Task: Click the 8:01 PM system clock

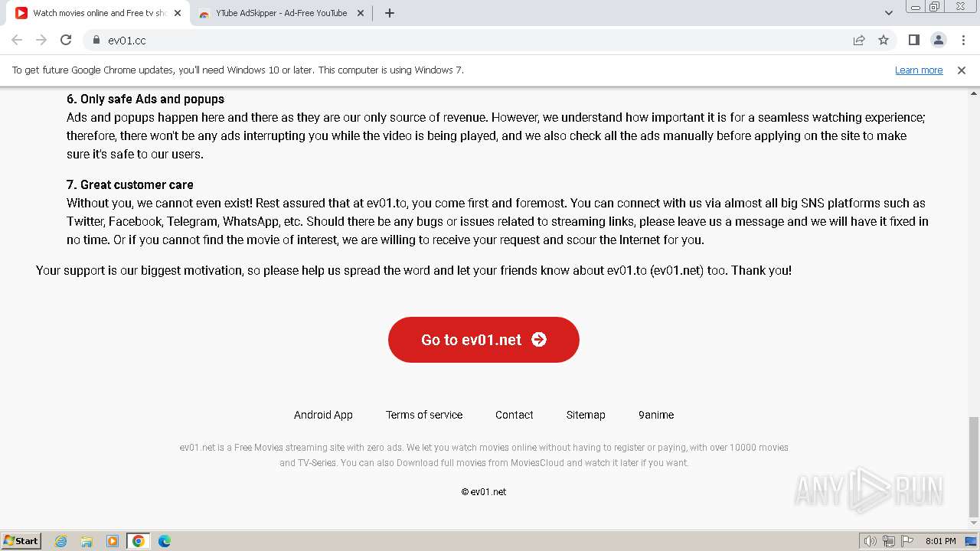Action: 941,541
